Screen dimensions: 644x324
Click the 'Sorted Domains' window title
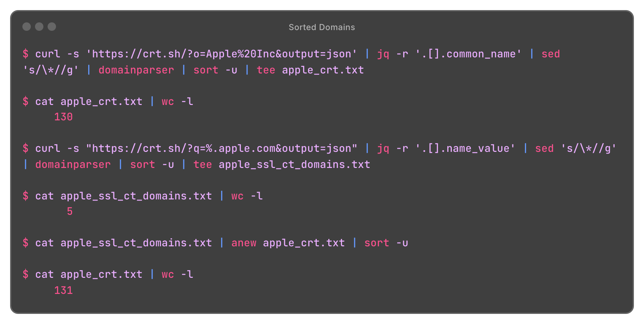(322, 27)
